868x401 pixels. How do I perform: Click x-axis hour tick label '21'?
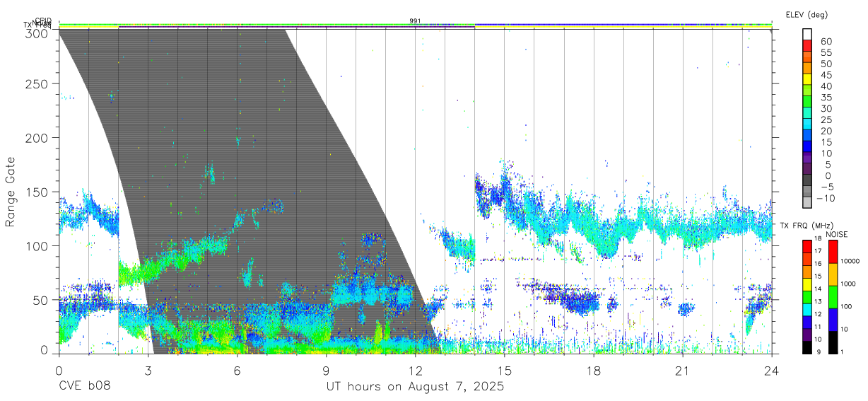click(x=683, y=371)
